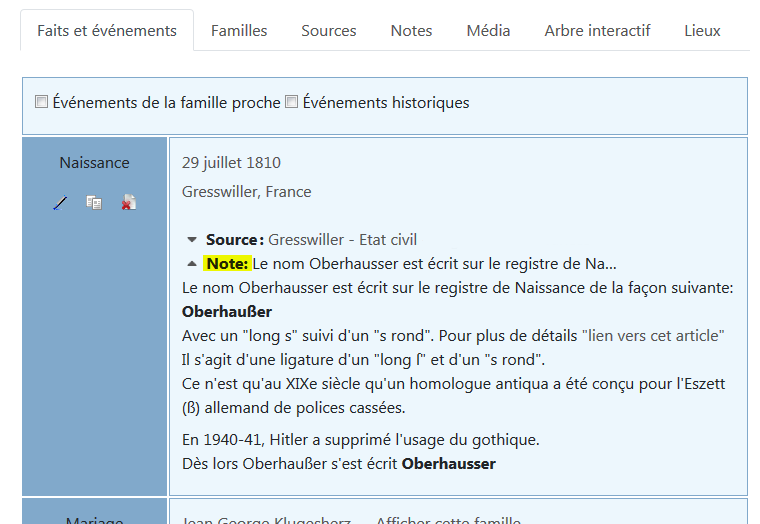This screenshot has width=760, height=524.
Task: Click the copy icon for the Naissance event
Action: 94,203
